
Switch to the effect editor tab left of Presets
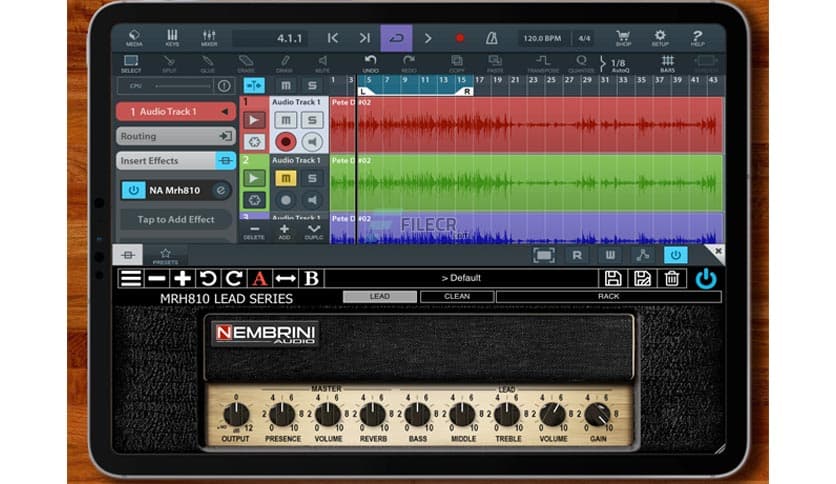pyautogui.click(x=128, y=255)
